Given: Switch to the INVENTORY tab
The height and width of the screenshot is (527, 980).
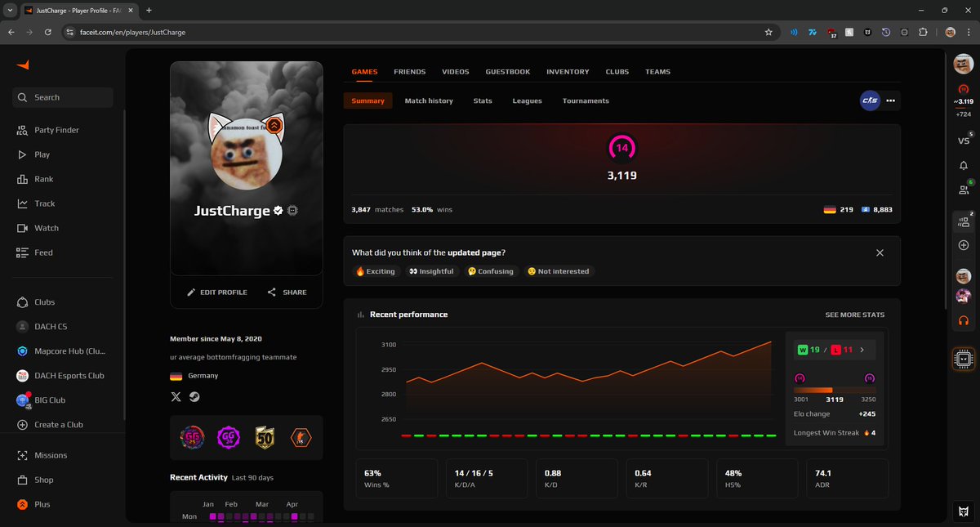Looking at the screenshot, I should coord(568,72).
